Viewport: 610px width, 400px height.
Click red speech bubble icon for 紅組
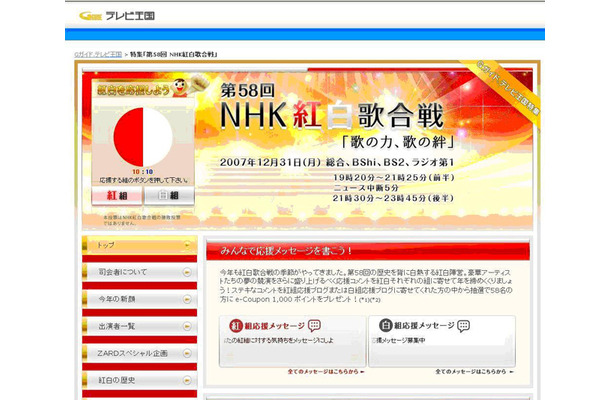[x=314, y=326]
